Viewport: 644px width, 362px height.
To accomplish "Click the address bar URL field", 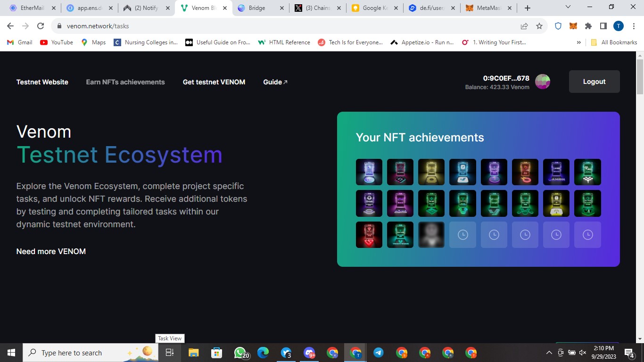I will click(283, 26).
